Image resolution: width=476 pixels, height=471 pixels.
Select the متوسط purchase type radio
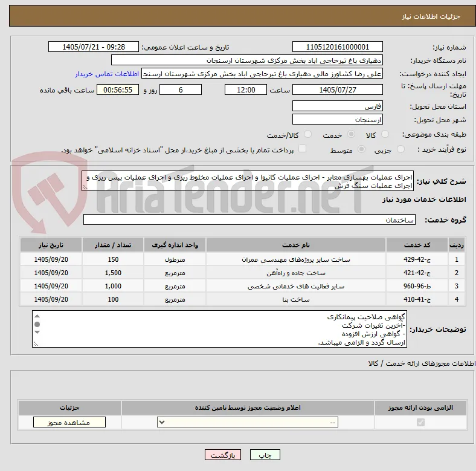(361, 149)
